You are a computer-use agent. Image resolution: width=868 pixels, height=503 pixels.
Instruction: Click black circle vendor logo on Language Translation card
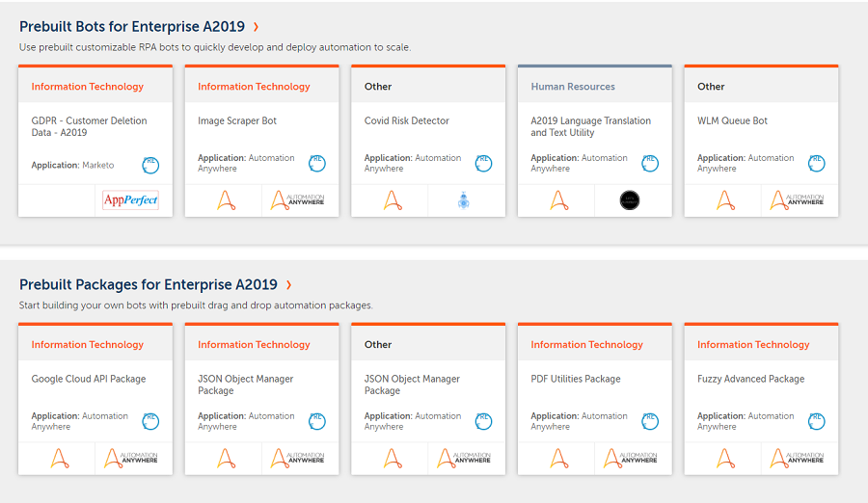click(x=630, y=200)
